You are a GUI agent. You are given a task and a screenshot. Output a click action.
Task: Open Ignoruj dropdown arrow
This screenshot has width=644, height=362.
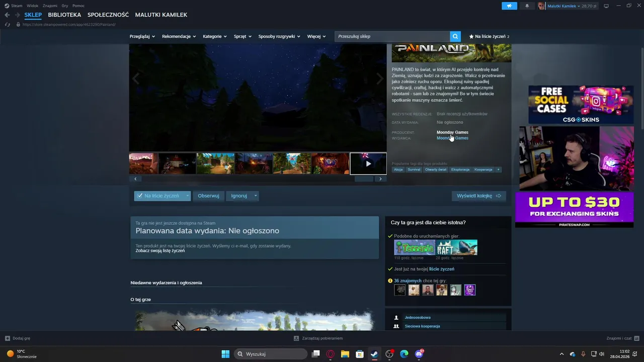256,196
